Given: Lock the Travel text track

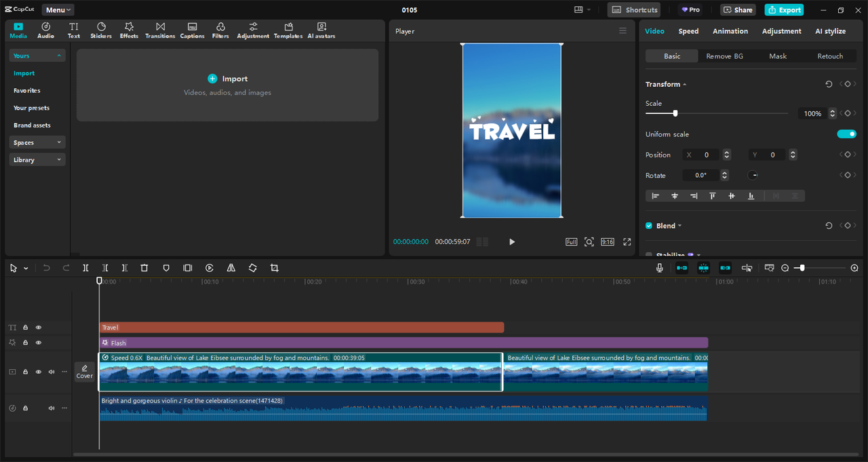Looking at the screenshot, I should [x=25, y=328].
